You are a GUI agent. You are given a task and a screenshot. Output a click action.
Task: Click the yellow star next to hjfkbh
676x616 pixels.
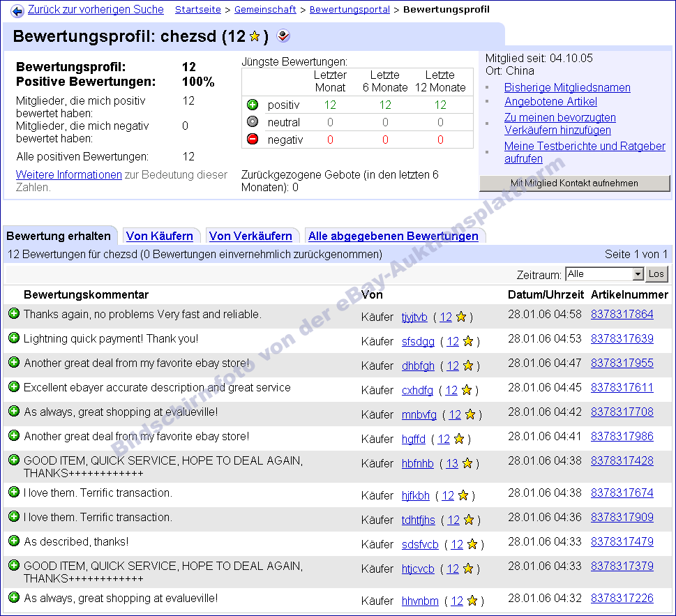463,496
